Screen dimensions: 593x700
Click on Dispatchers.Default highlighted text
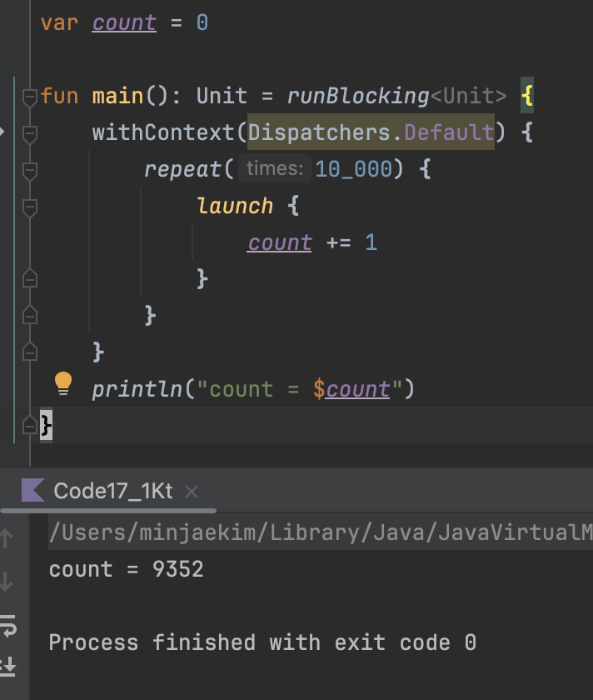click(371, 132)
